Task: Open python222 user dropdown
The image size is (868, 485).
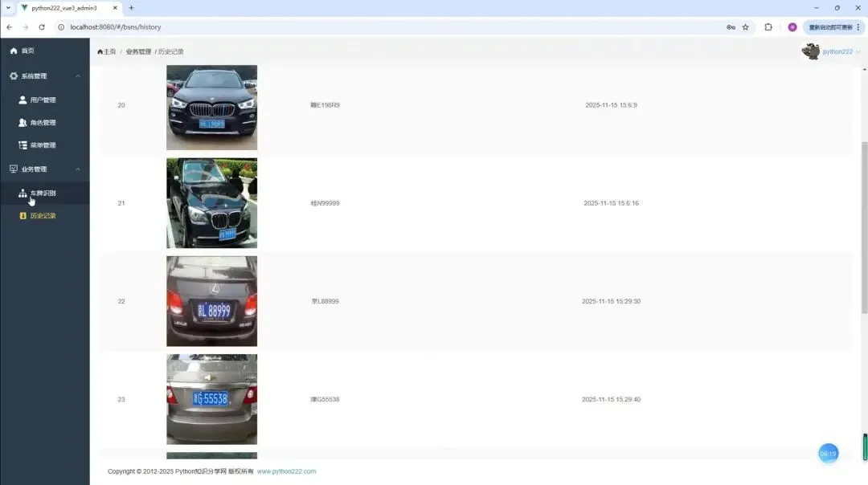Action: point(841,51)
